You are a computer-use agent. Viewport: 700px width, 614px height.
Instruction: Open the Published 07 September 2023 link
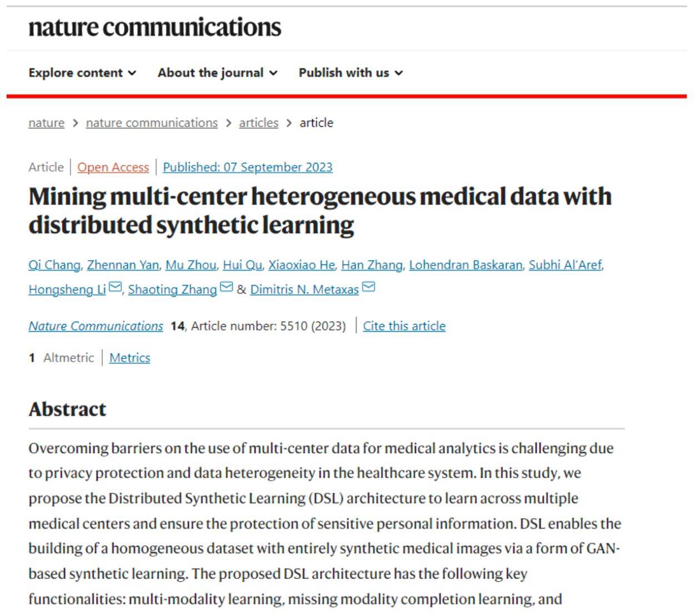click(247, 167)
